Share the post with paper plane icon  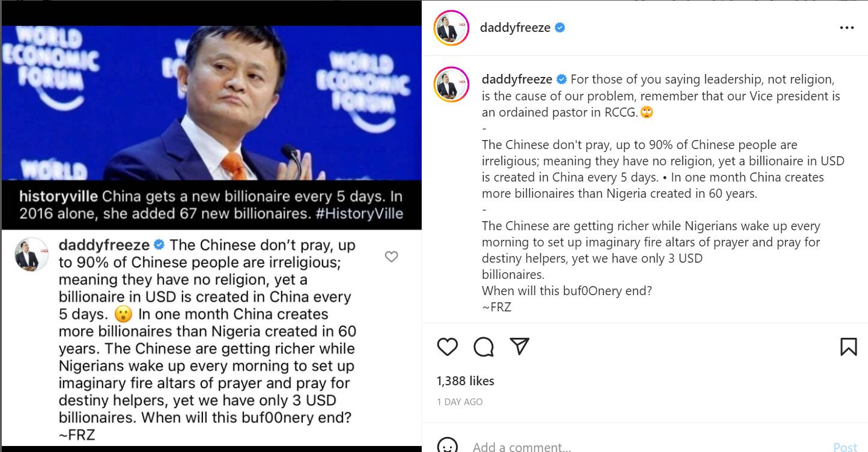point(520,346)
